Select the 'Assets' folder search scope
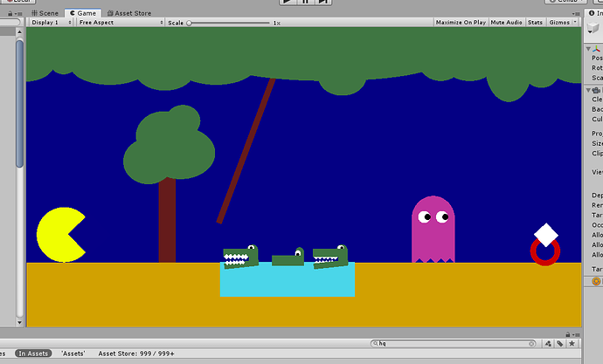Screen dimensions: 603x364 tap(73, 354)
